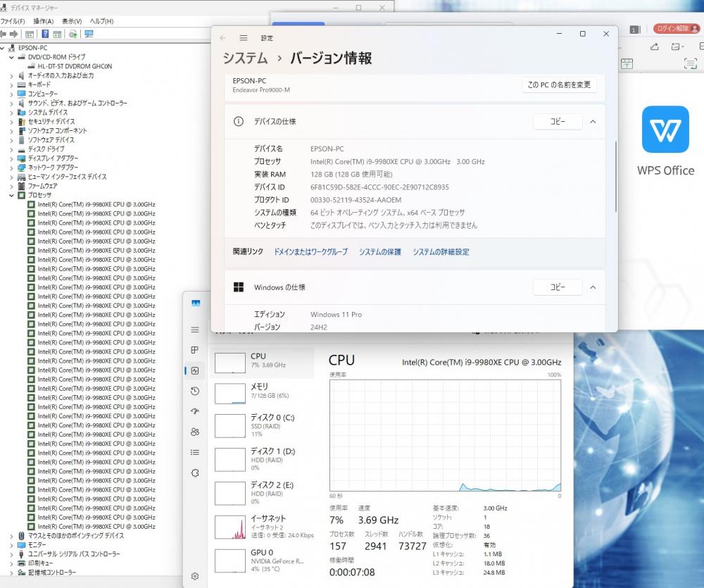Click コピー button for デバイスの仕様
This screenshot has height=588, width=704.
click(558, 122)
